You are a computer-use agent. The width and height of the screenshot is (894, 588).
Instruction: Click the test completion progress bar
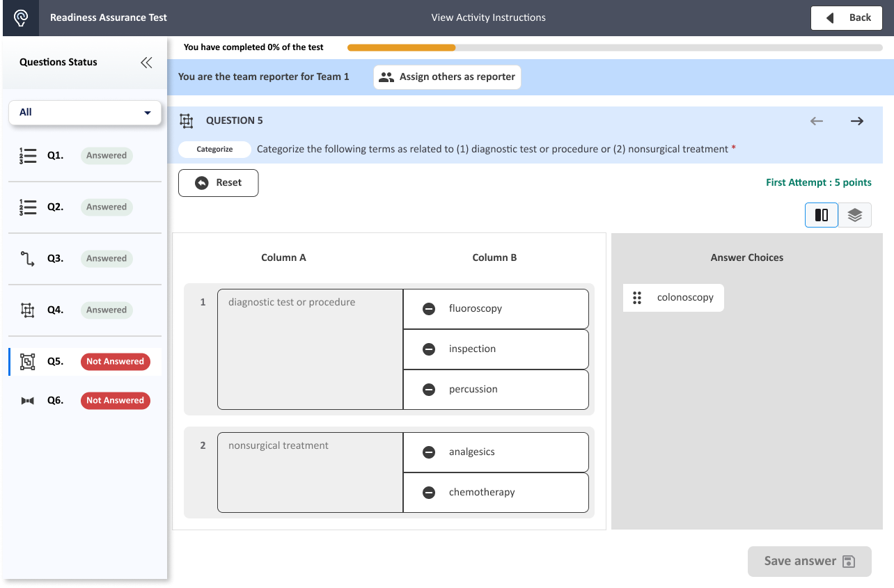[614, 48]
